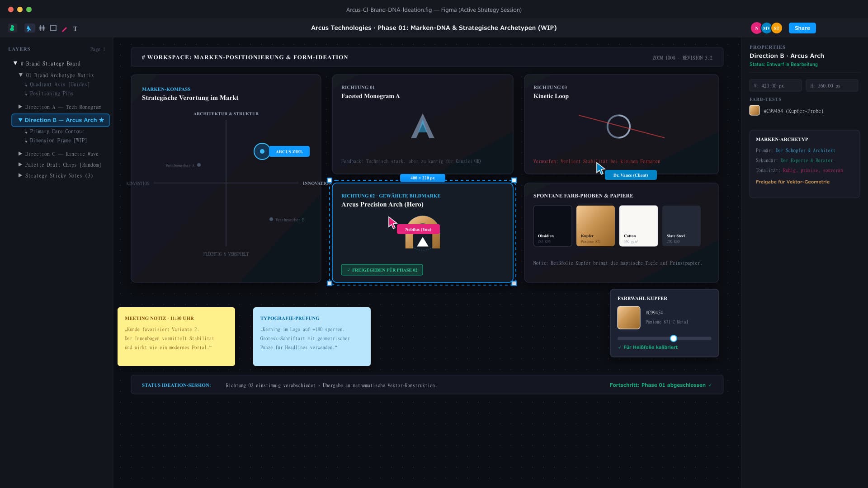
Task: Expand the Direction C Kinetic Wave layer
Action: tap(20, 154)
